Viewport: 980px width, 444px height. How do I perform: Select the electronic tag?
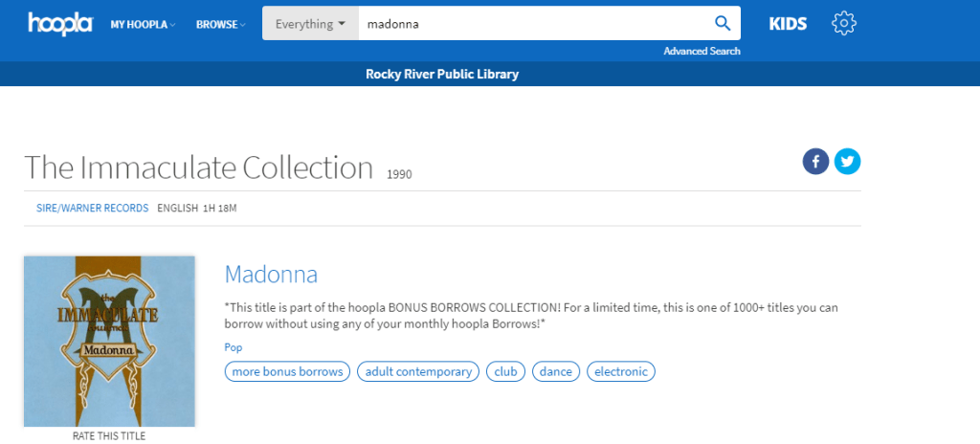621,371
